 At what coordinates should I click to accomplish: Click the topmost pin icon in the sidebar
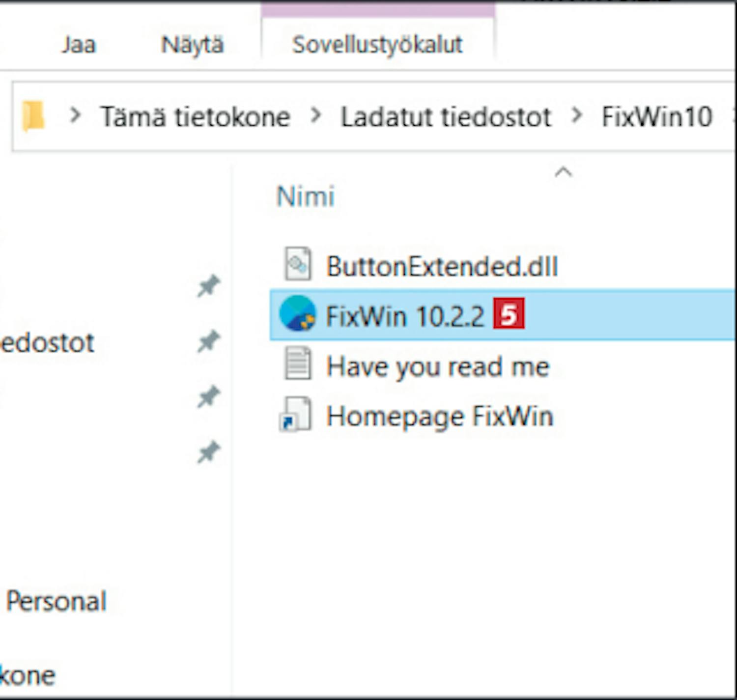pos(208,286)
